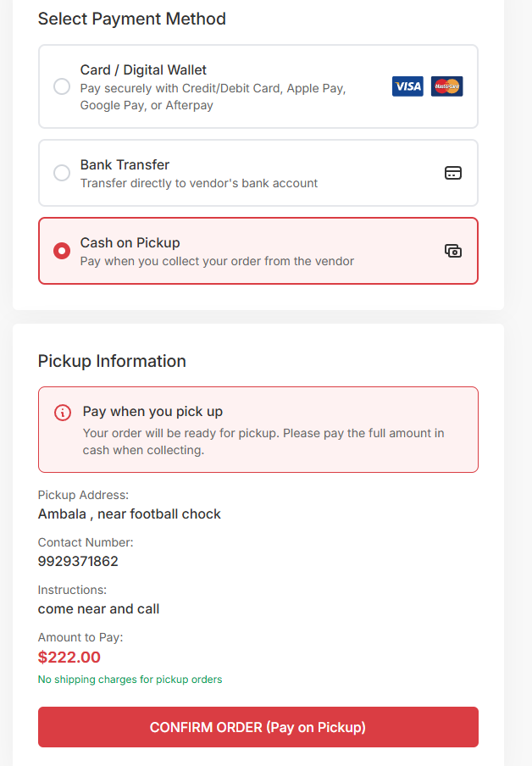Select the Cash on Pickup radio button
The width and height of the screenshot is (532, 766).
click(61, 250)
